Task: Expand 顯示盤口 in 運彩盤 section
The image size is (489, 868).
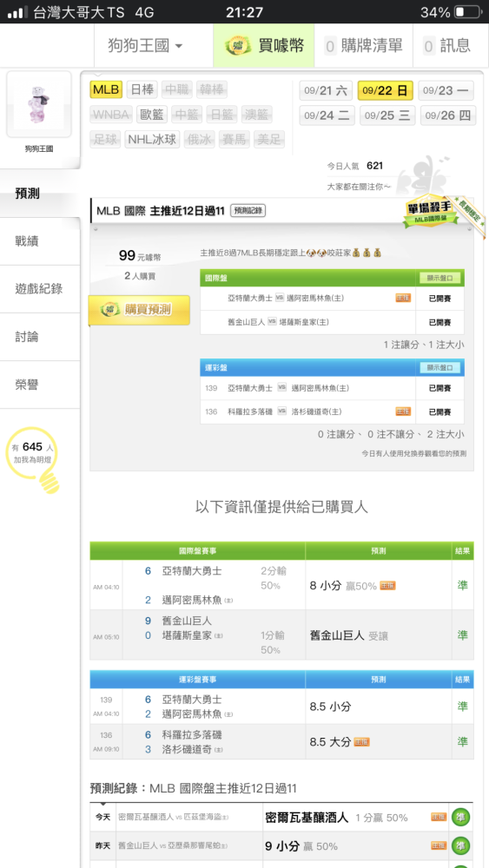Action: pos(439,367)
